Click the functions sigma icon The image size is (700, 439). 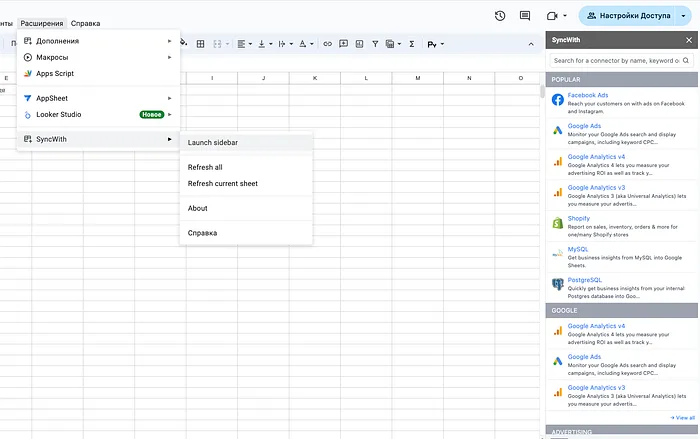pyautogui.click(x=412, y=44)
